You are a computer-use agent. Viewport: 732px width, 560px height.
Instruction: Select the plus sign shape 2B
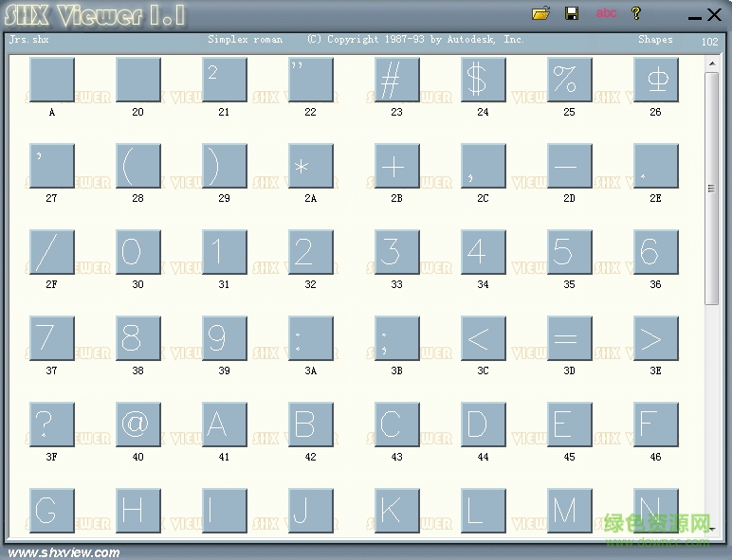pyautogui.click(x=396, y=166)
